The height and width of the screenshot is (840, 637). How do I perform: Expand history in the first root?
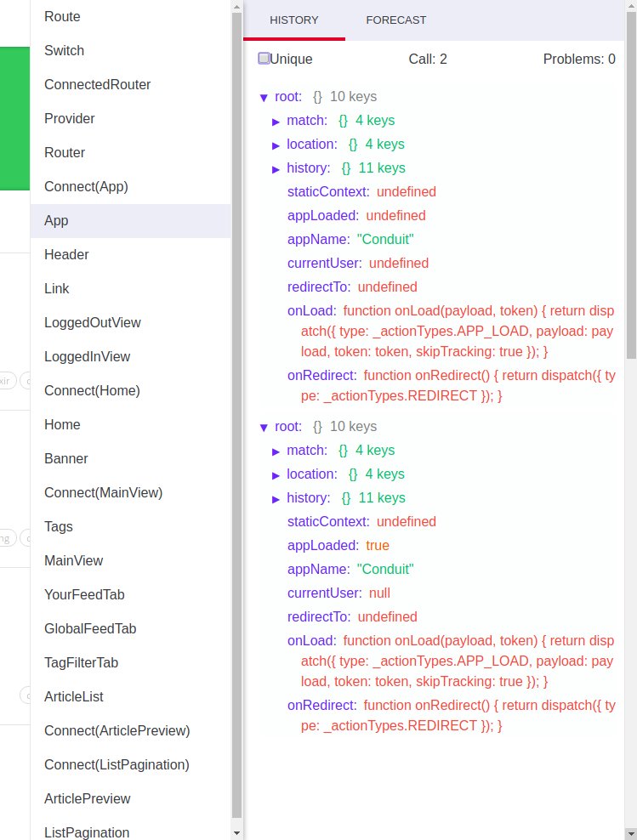276,169
